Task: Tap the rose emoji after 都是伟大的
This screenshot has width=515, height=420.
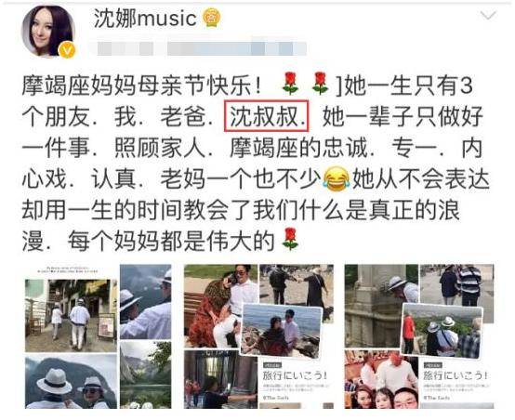Action: [290, 240]
